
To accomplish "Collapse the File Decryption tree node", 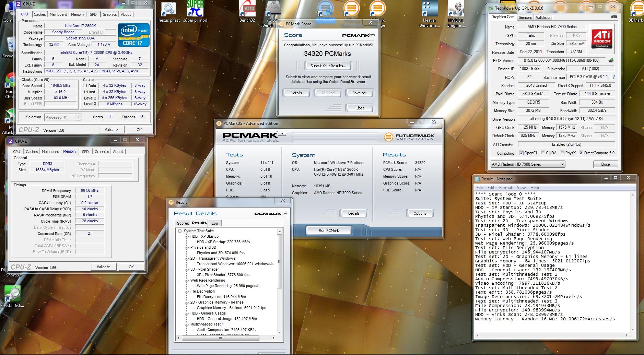I will click(186, 291).
